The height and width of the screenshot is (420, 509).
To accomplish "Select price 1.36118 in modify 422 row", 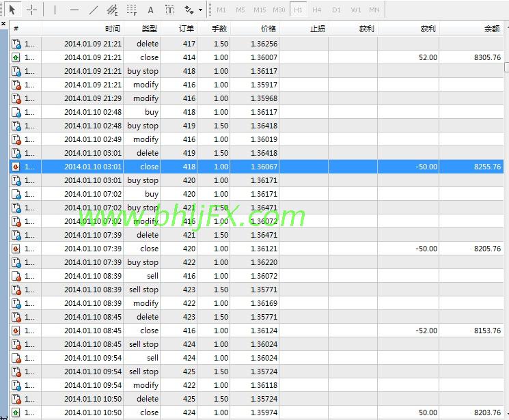I will [x=264, y=385].
